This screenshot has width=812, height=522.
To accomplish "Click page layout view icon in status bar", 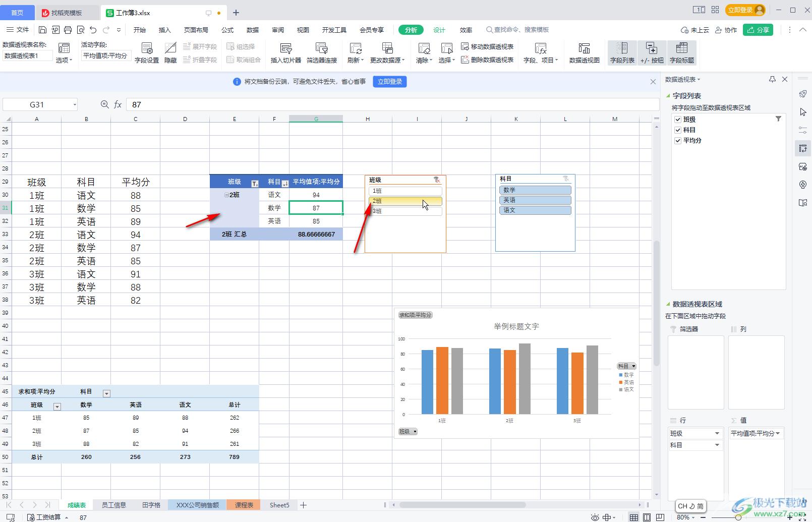I will [647, 517].
